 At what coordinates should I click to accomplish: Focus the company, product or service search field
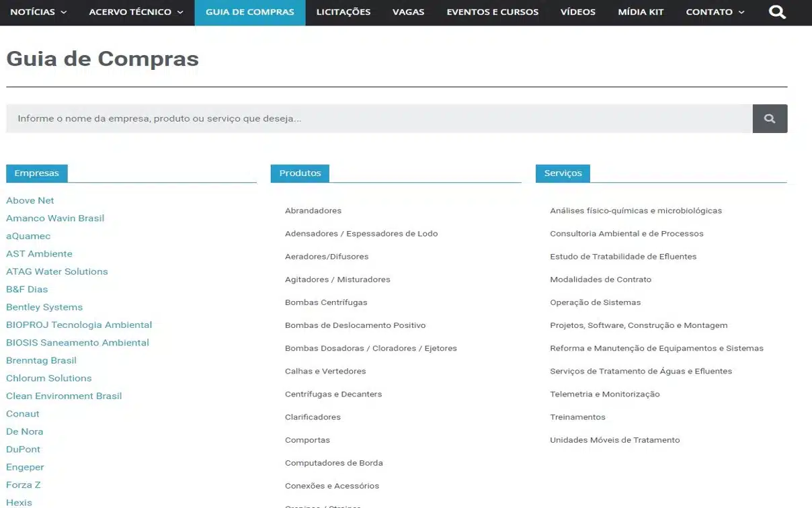[379, 118]
